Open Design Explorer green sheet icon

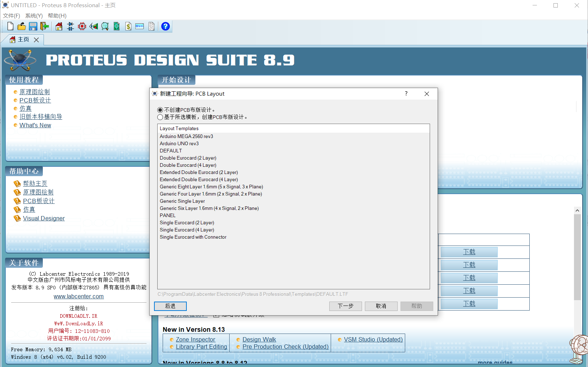pyautogui.click(x=117, y=26)
